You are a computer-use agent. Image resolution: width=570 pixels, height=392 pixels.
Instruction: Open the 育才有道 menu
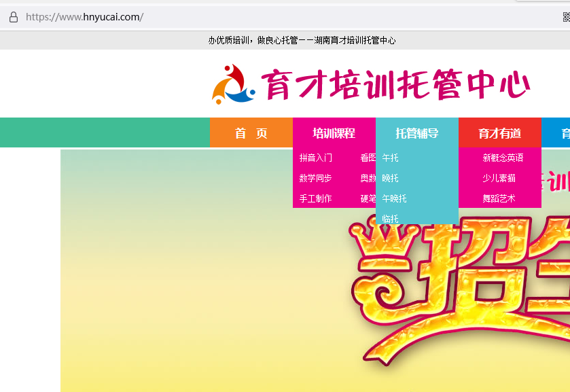499,133
